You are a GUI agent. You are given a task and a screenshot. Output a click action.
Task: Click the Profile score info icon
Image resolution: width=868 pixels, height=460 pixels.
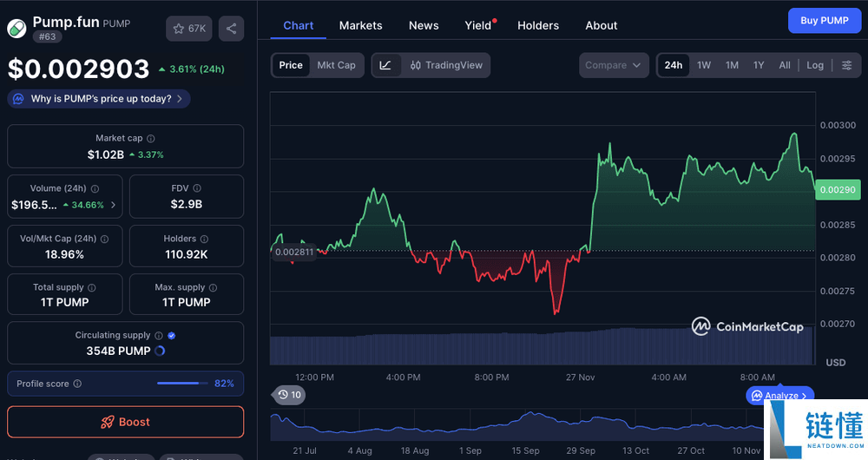pos(77,384)
